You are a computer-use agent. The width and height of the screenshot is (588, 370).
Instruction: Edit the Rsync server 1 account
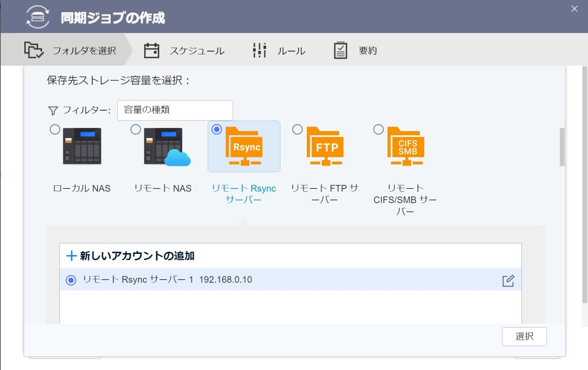[508, 281]
